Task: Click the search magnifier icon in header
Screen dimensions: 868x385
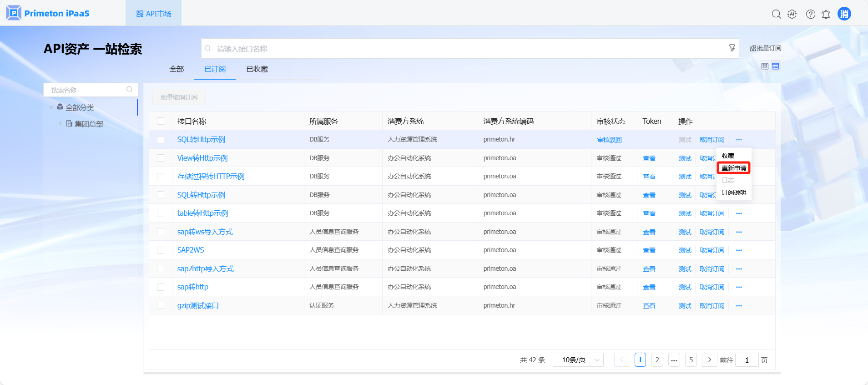Action: [776, 14]
